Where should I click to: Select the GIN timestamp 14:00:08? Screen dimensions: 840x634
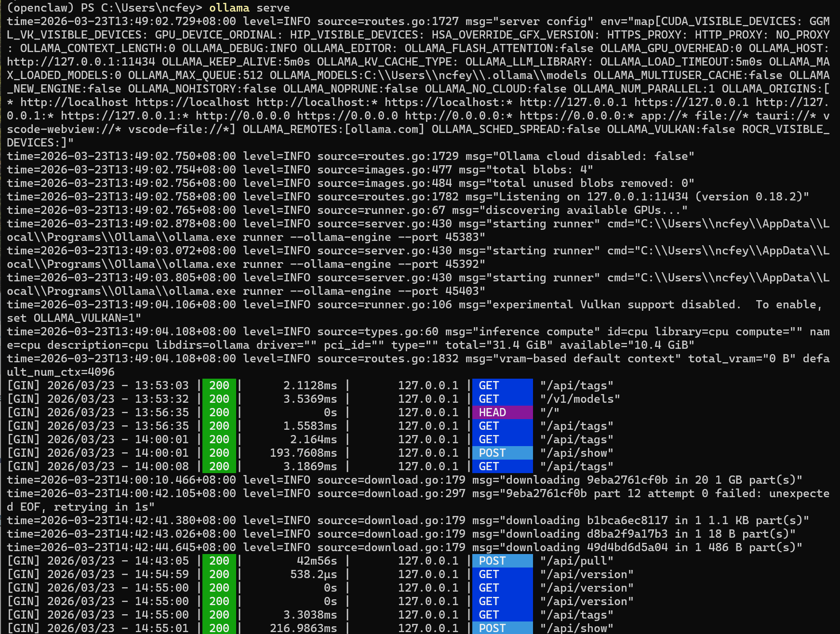tap(162, 466)
